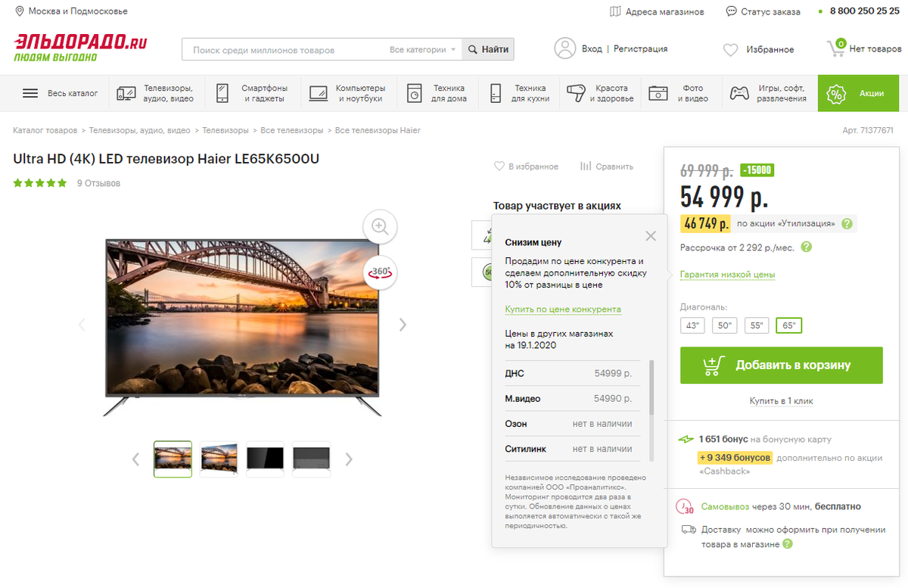Click the camera category icon

[658, 93]
